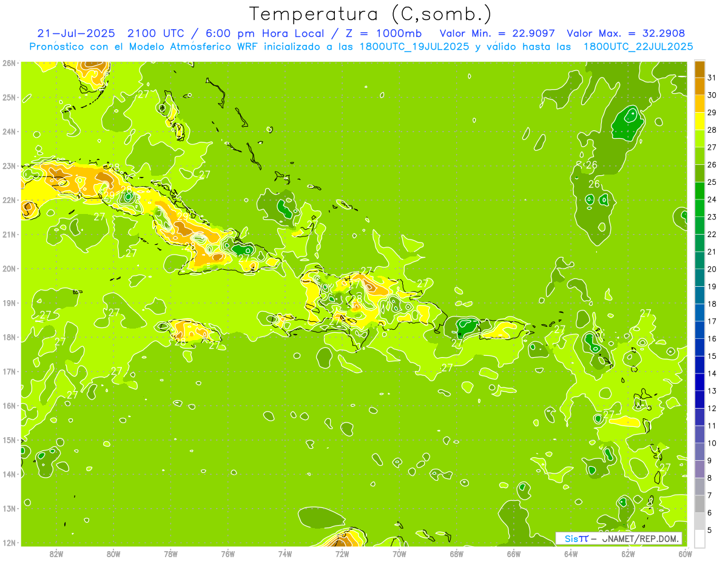This screenshot has height=562, width=728.
Task: Click the validity stamp '1800UTC_22JUL2025'
Action: (638, 46)
